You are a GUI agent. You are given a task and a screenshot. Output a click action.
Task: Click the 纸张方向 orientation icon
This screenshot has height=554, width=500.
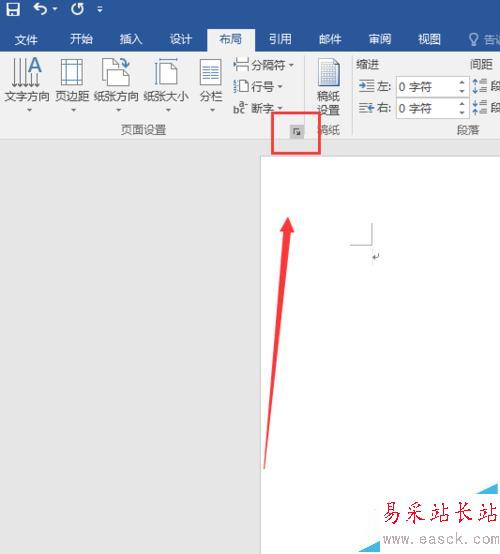[116, 72]
